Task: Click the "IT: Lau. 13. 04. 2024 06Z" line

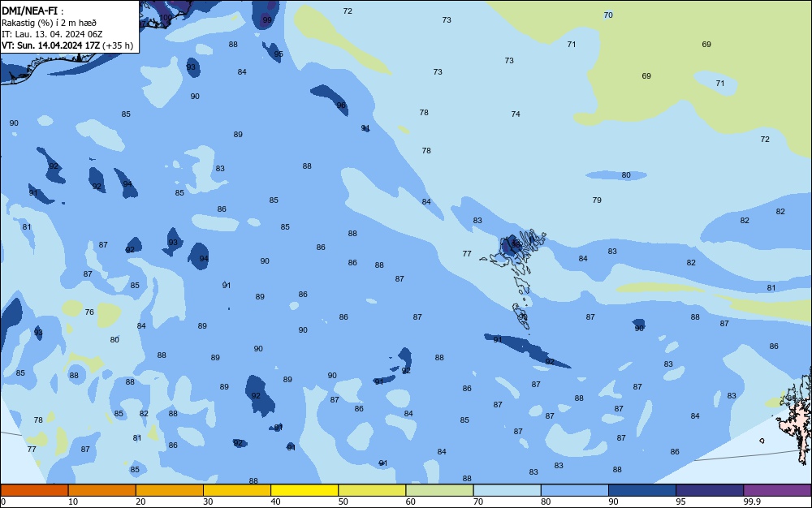Action: click(x=52, y=34)
